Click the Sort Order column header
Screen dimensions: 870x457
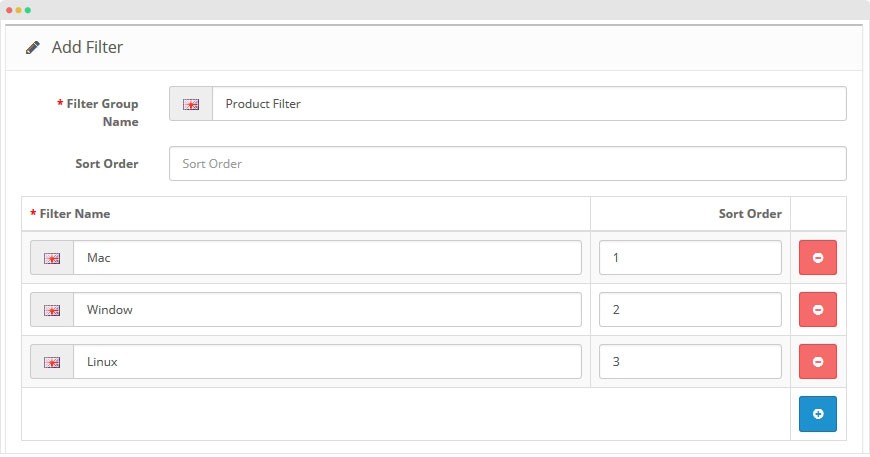(x=749, y=214)
